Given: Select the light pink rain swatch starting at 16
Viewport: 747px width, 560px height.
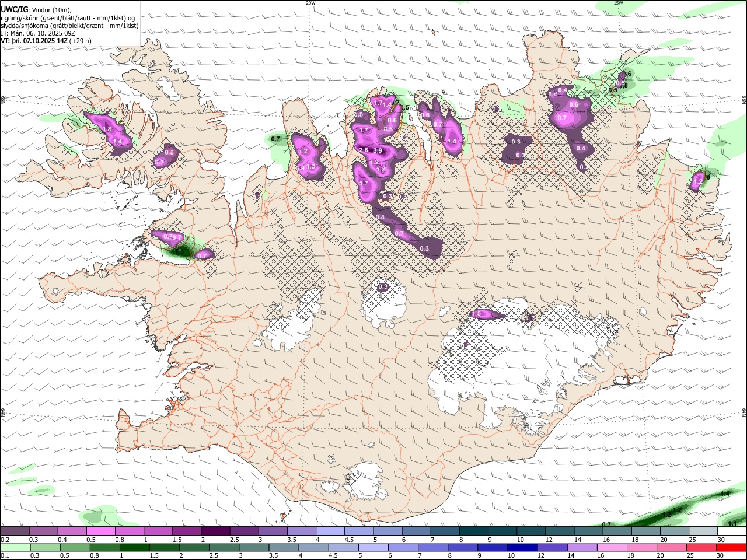Looking at the screenshot, I should click(612, 547).
